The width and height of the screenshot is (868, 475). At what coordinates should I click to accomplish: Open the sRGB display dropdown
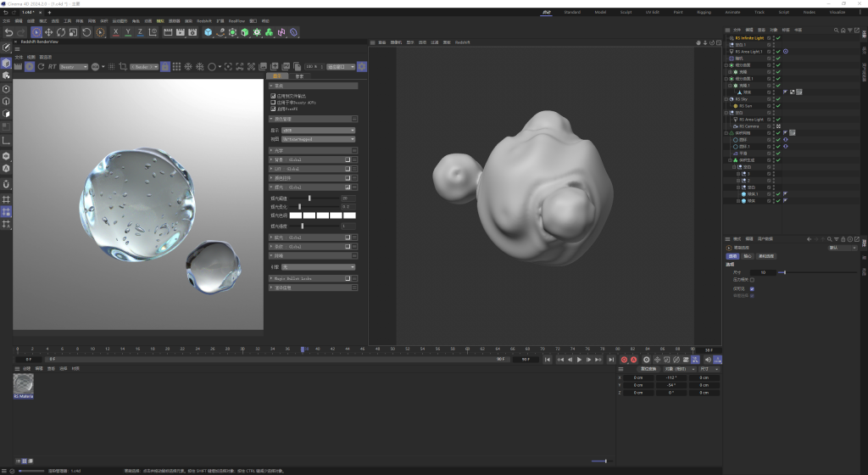tap(319, 131)
